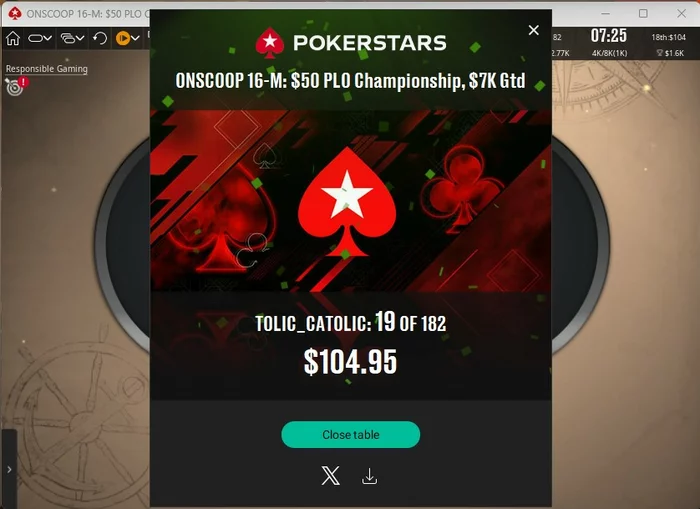Screen dimensions: 700x509
Task: Open the challenges target icon with alert
Action: click(17, 86)
